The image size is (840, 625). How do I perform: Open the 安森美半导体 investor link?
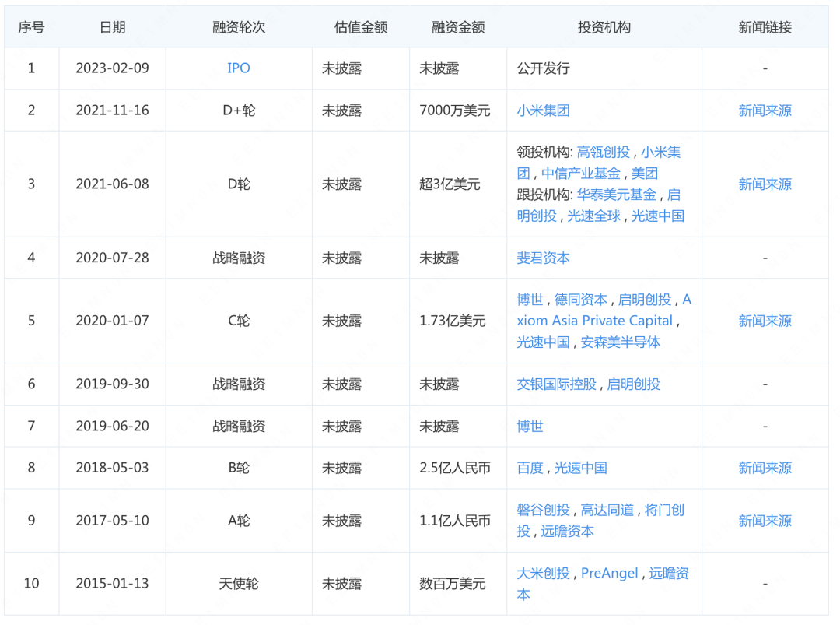[x=620, y=342]
